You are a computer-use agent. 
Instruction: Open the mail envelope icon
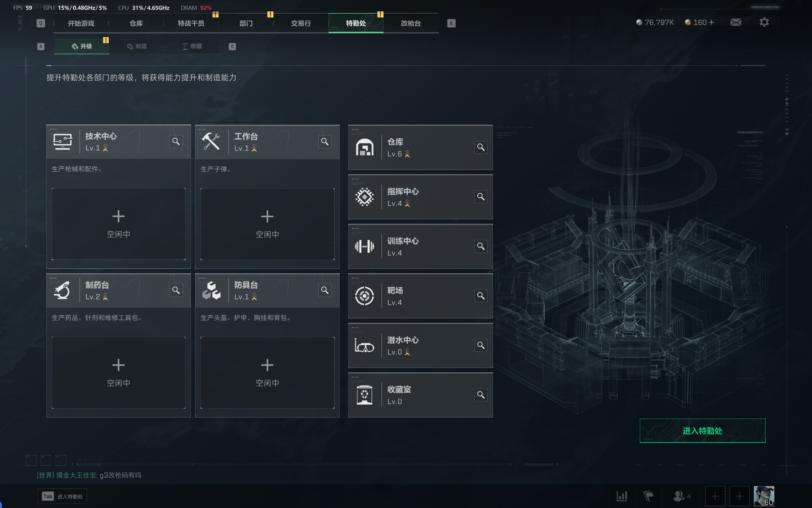pos(736,22)
